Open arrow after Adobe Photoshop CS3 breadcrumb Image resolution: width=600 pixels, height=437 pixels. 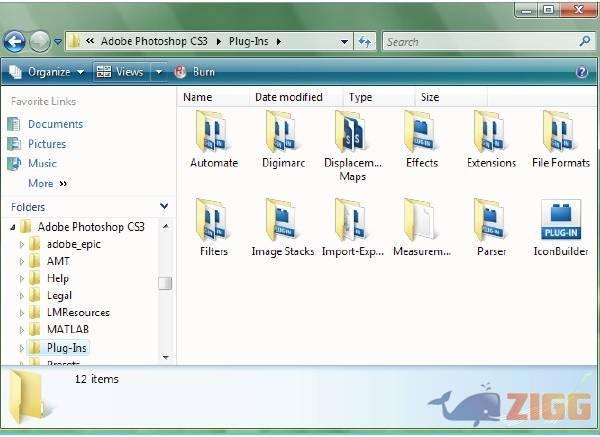click(x=218, y=41)
